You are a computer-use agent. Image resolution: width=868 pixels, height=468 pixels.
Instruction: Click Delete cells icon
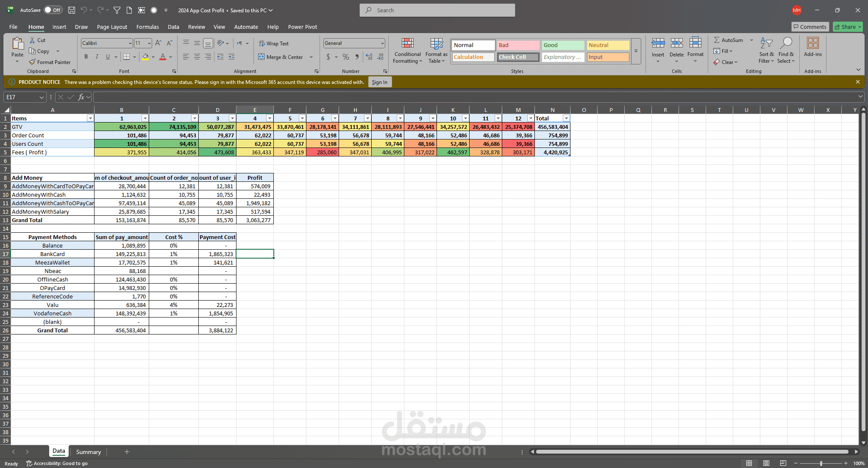tap(676, 43)
